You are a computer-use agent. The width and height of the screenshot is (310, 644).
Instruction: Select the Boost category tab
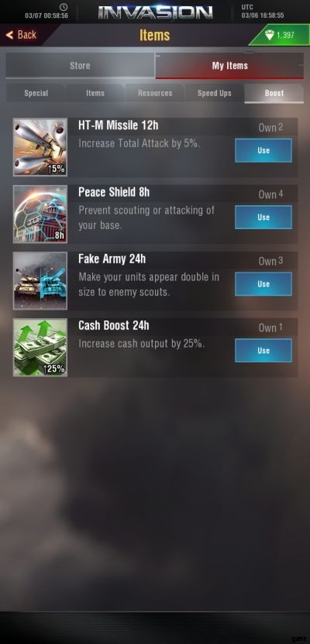coord(274,93)
